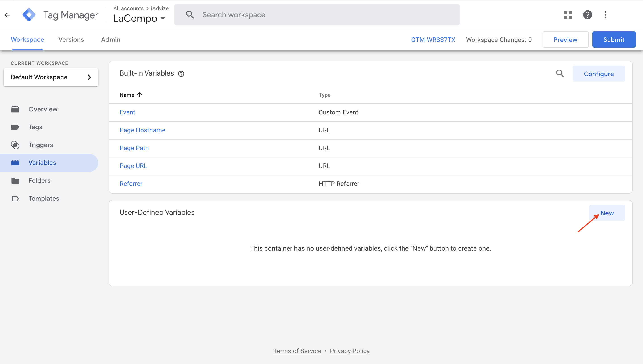This screenshot has height=364, width=643.
Task: Open the Google apps grid icon
Action: tap(568, 15)
